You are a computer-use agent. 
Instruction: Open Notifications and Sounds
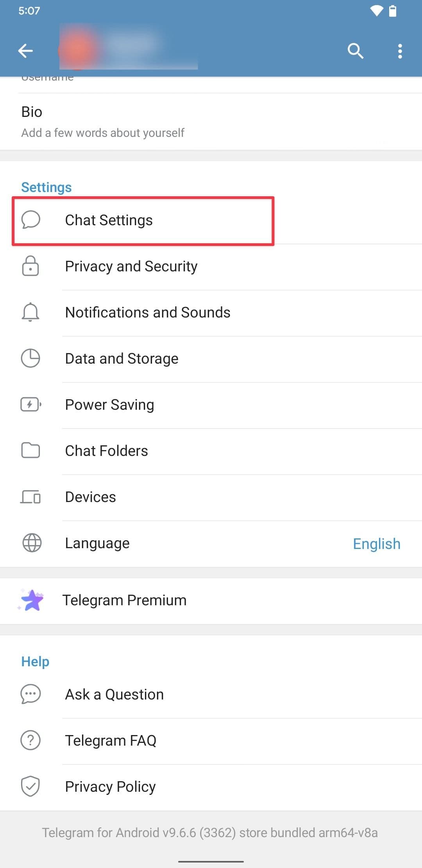148,313
